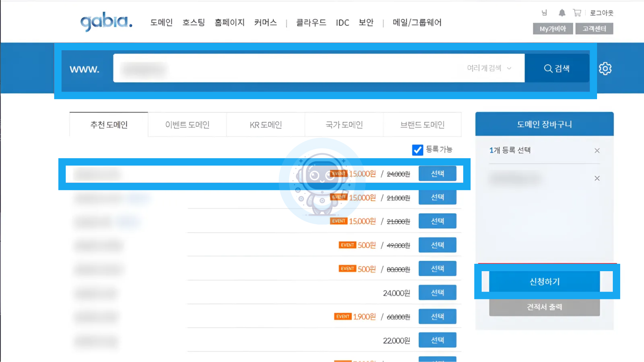Enable the blue checkmark filter for registrable domains
The height and width of the screenshot is (362, 644).
[x=418, y=150]
